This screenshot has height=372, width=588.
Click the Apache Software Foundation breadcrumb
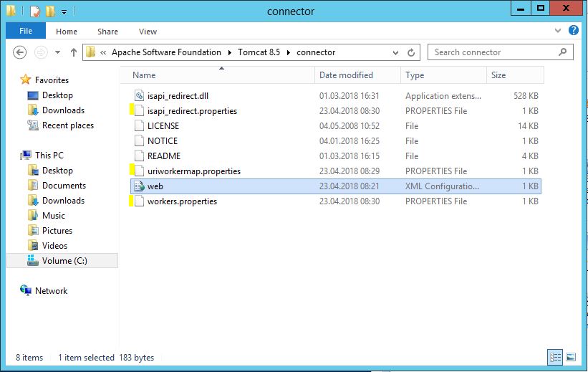pos(166,52)
